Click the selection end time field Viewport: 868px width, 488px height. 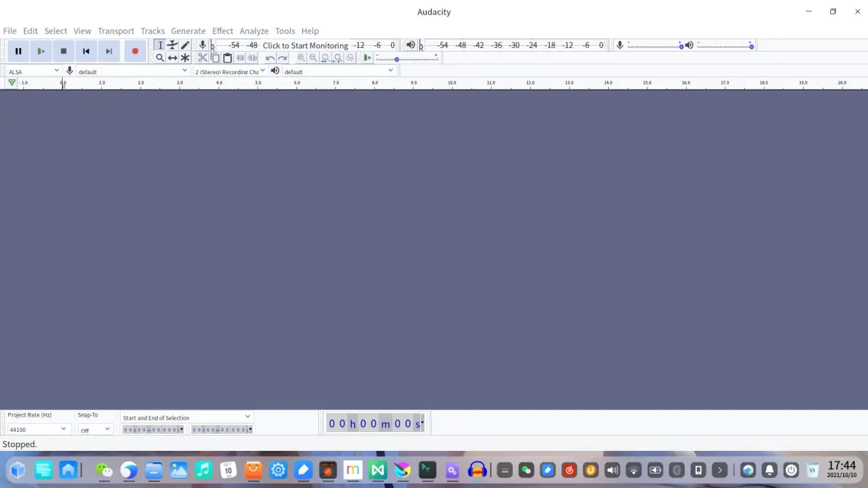point(222,430)
